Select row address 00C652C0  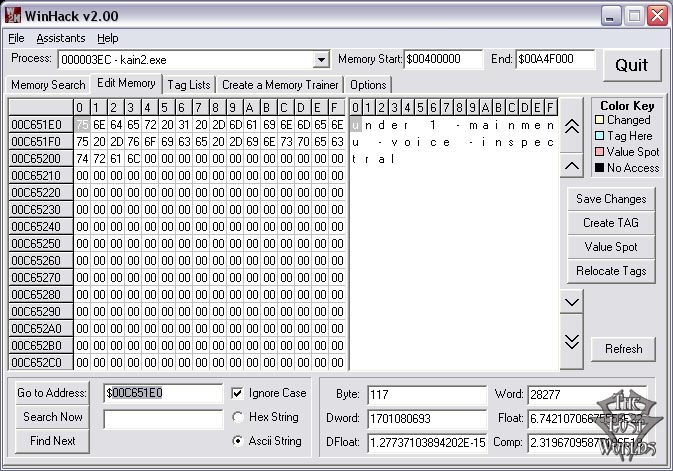pos(40,363)
